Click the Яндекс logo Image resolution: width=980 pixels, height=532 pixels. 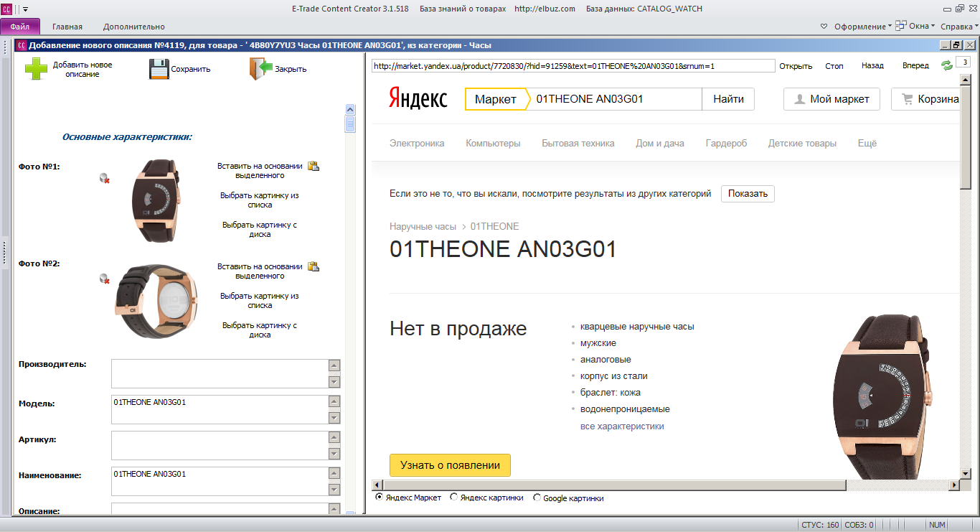click(418, 98)
